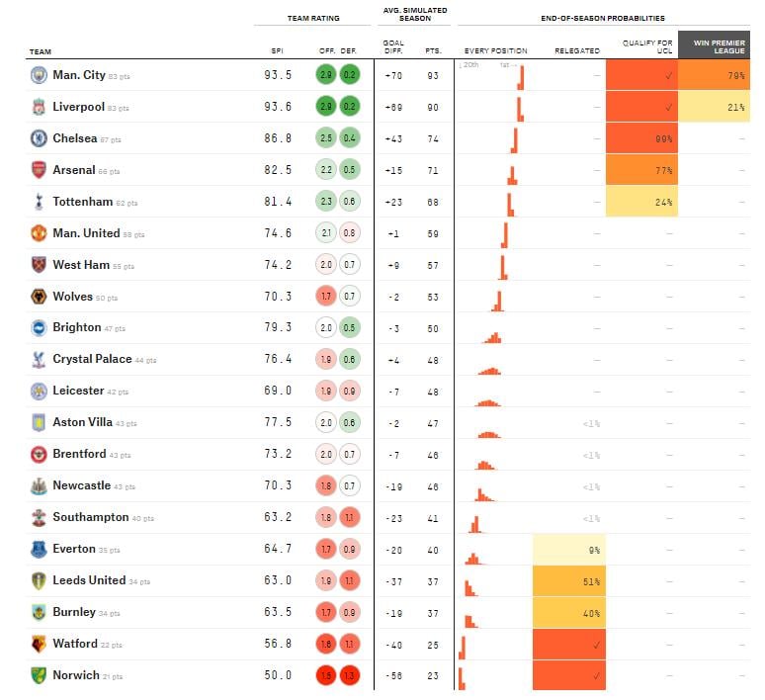Click the Leeds United club crest
This screenshot has height=700, width=765.
[x=39, y=581]
